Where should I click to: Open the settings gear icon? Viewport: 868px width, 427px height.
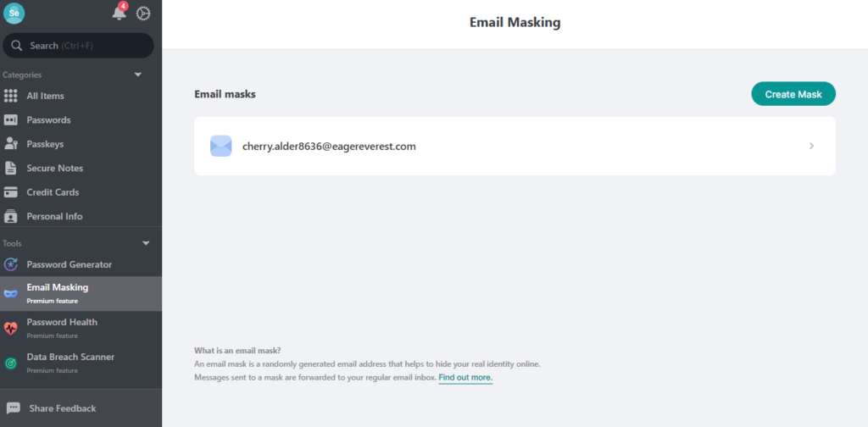(x=143, y=14)
